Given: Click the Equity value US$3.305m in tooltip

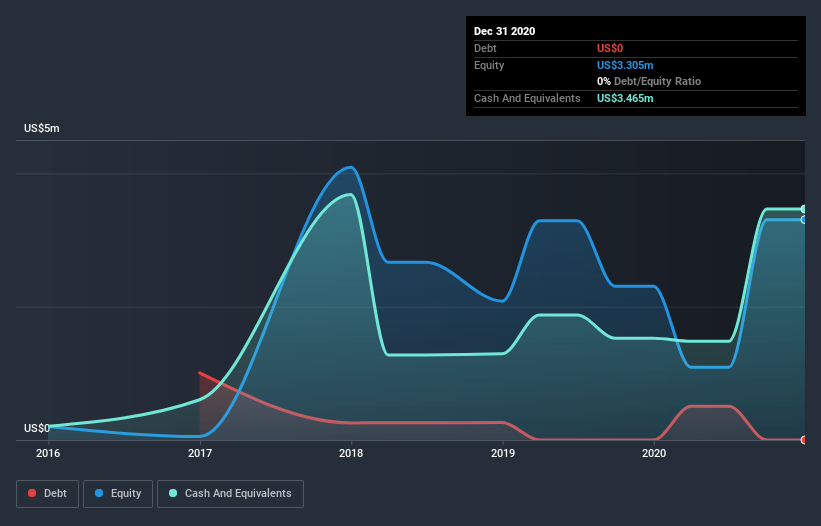Looking at the screenshot, I should pyautogui.click(x=625, y=65).
